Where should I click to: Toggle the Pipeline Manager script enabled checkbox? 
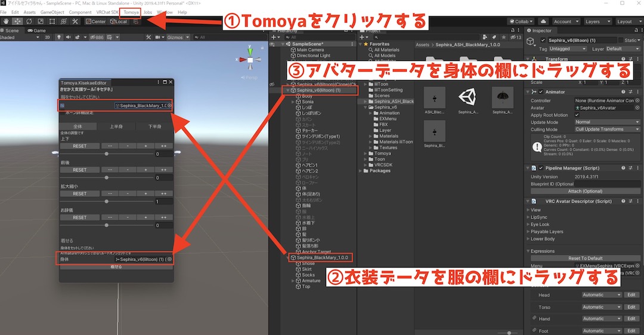point(541,168)
